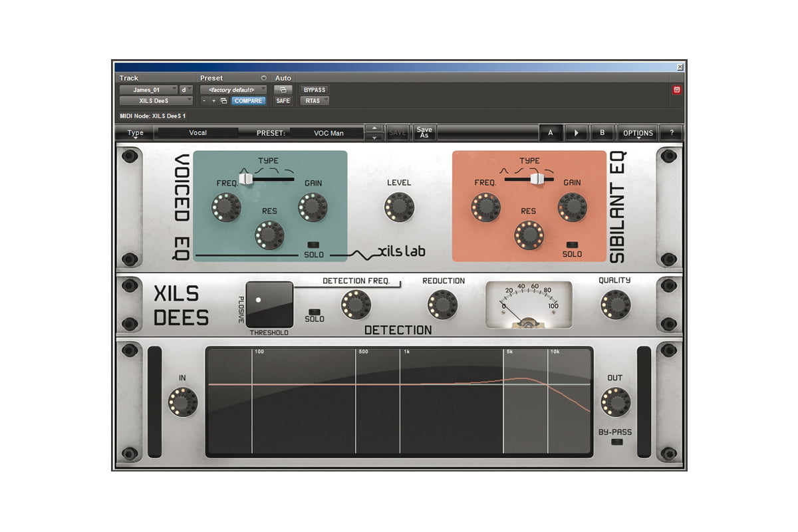
Task: Toggle the COMPARE button
Action: 248,101
